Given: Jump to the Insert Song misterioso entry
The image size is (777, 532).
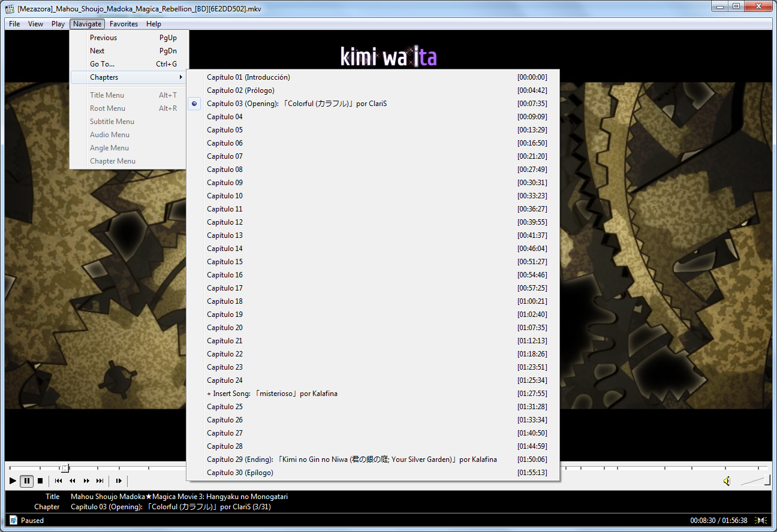Looking at the screenshot, I should (272, 394).
